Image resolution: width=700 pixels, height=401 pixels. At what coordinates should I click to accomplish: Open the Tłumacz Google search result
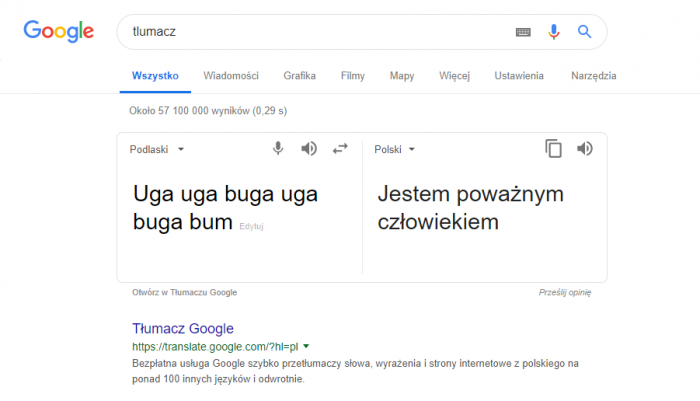pos(183,328)
